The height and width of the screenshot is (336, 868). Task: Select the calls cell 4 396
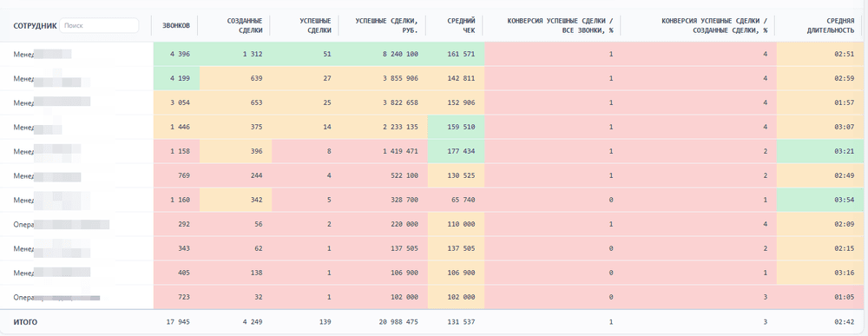(x=176, y=54)
